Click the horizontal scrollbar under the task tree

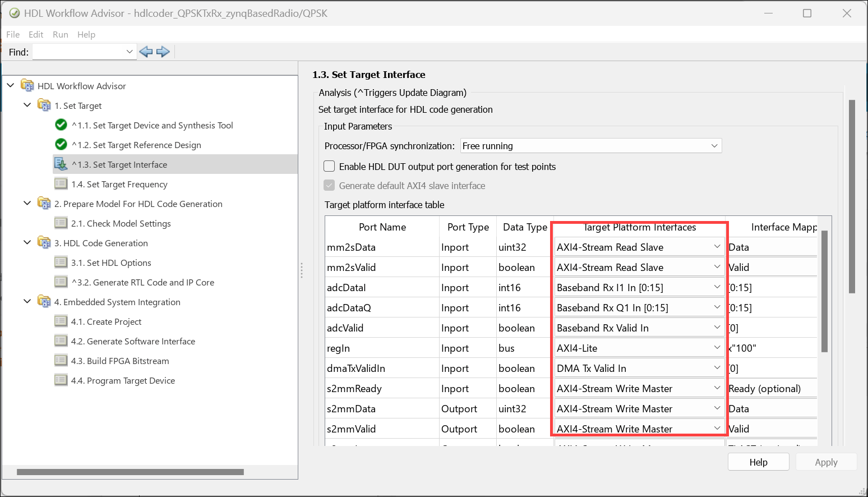coord(130,472)
